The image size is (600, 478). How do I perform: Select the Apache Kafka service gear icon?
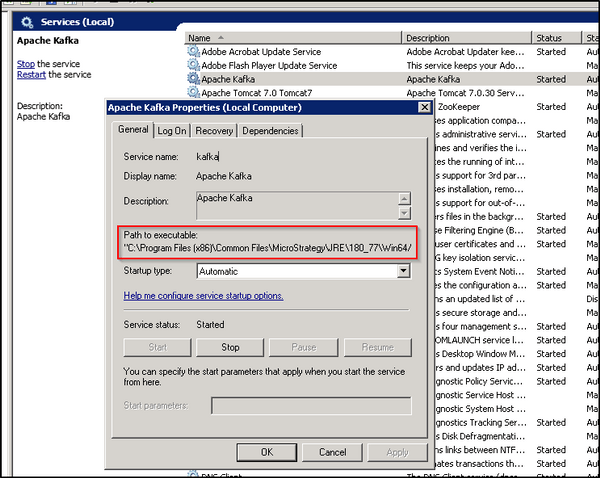pyautogui.click(x=193, y=78)
